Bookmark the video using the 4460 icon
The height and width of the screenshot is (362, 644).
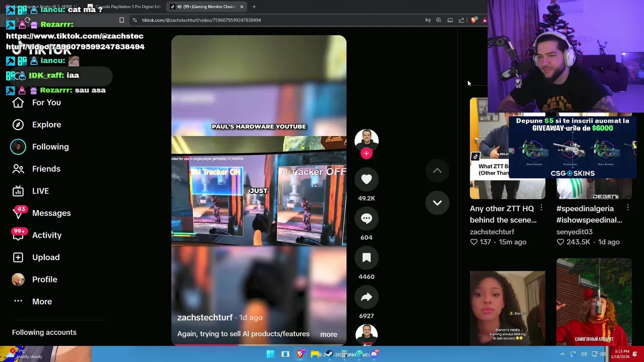point(366,258)
